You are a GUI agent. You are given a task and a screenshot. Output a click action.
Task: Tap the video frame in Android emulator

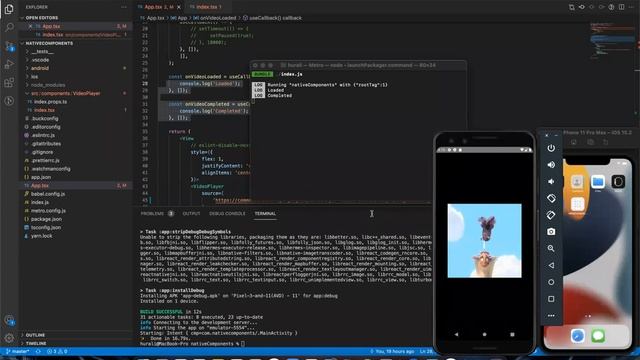[484, 241]
